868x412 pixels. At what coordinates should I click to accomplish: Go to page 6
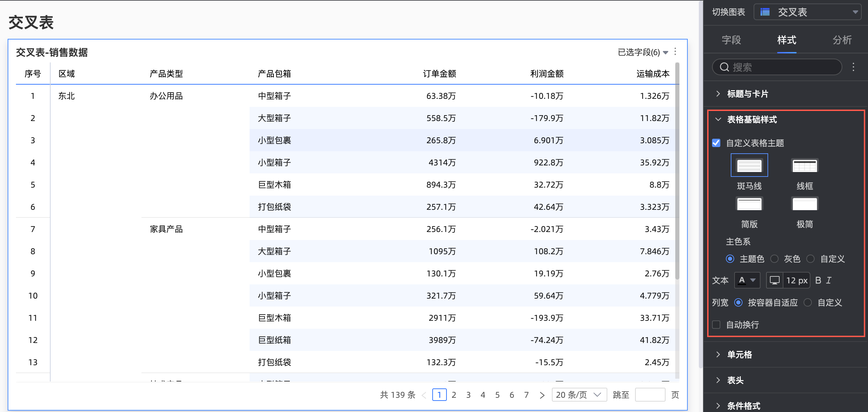pos(512,395)
